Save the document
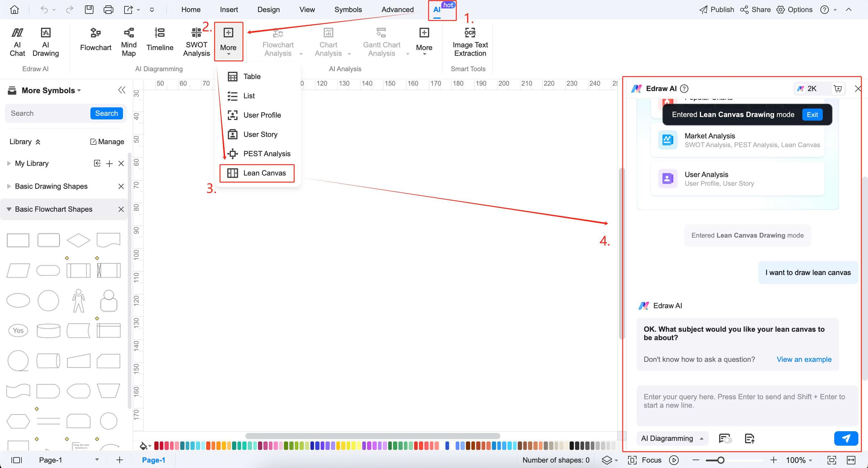Viewport: 868px width, 468px height. pos(89,9)
